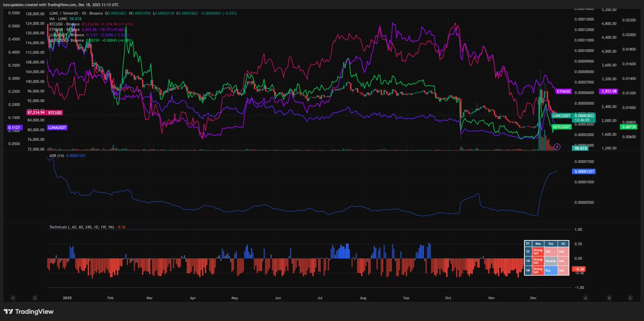The image size is (644, 321).
Task: Click the Jul label on the time axis
Action: (319, 297)
